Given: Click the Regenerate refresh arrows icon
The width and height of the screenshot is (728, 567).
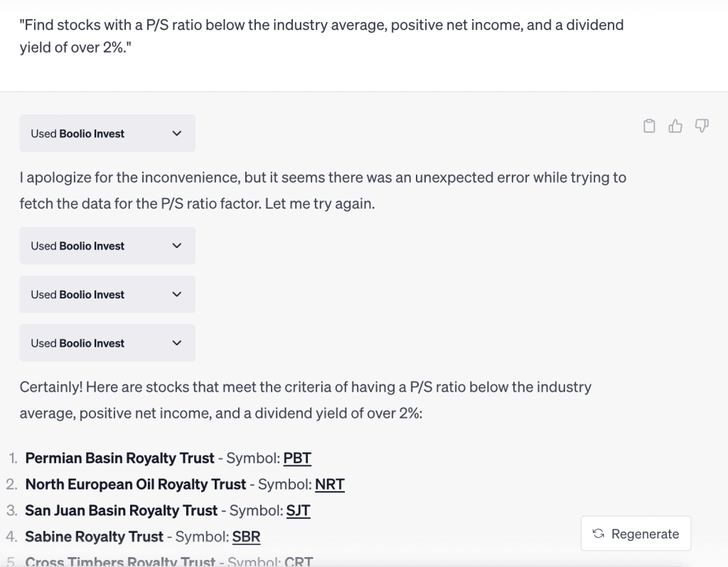Looking at the screenshot, I should [599, 534].
